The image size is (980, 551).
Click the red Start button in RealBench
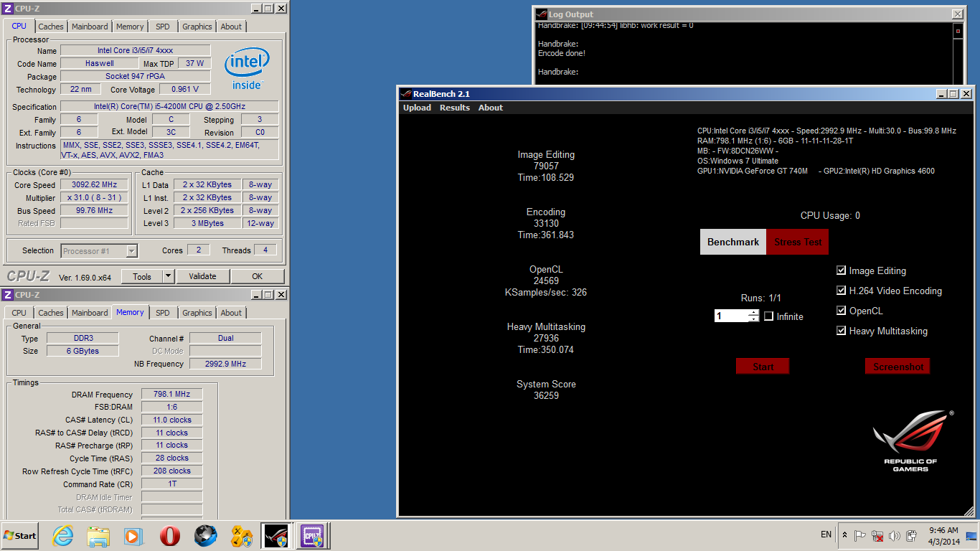tap(763, 366)
